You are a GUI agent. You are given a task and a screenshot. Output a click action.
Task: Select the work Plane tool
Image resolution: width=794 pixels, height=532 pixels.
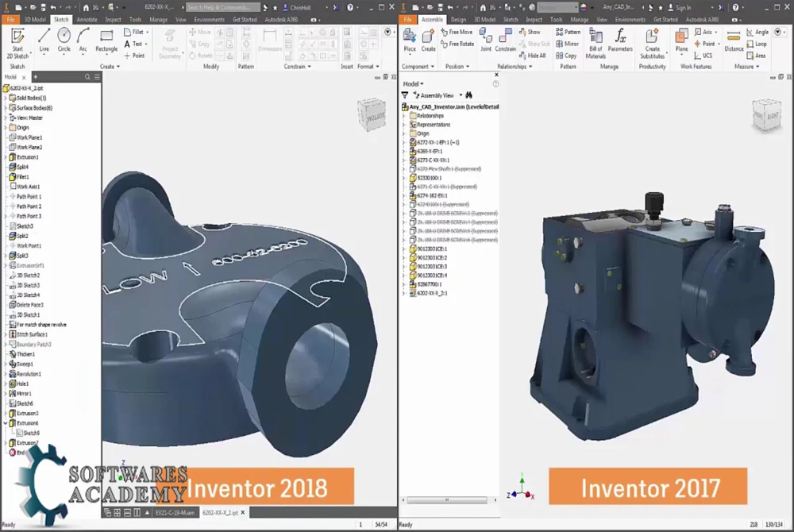(681, 40)
